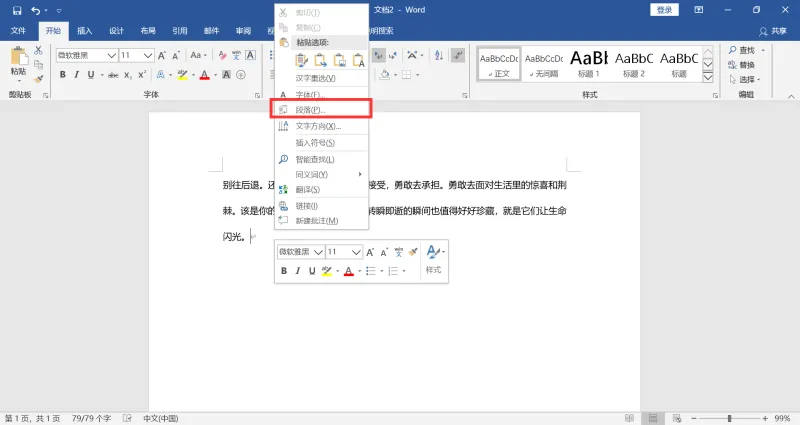Click the enclosed character circle icon

coord(241,74)
